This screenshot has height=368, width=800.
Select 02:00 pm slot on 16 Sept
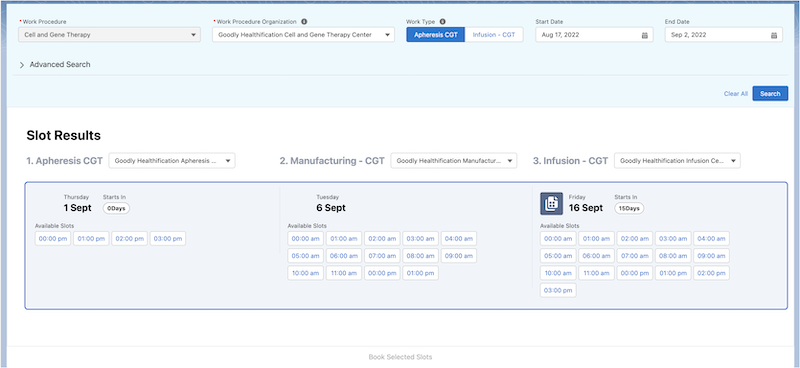(x=711, y=273)
